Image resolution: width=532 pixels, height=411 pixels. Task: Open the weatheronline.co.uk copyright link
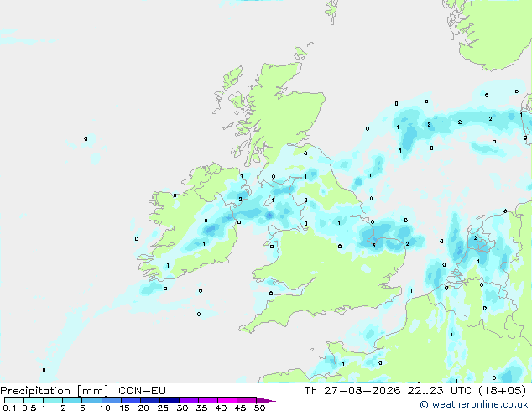(473, 404)
